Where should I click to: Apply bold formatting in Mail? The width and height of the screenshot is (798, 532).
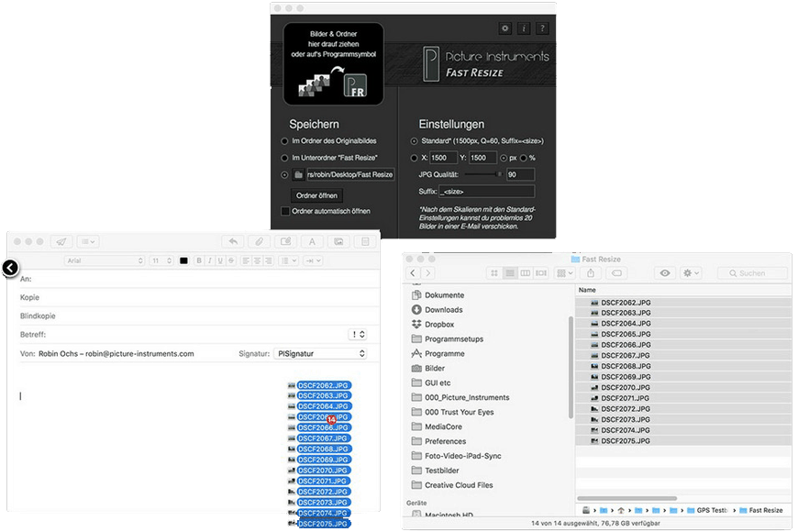pos(199,260)
